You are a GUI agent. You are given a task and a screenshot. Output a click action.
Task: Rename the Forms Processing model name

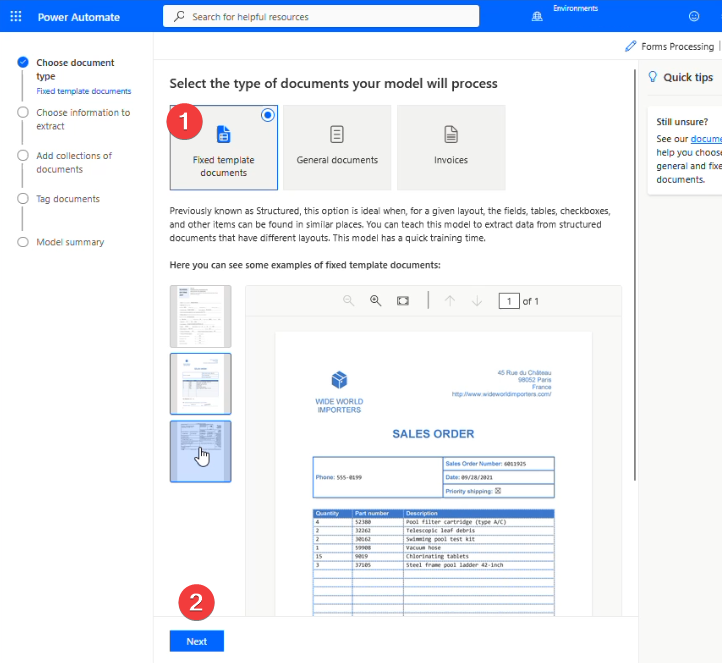(677, 47)
